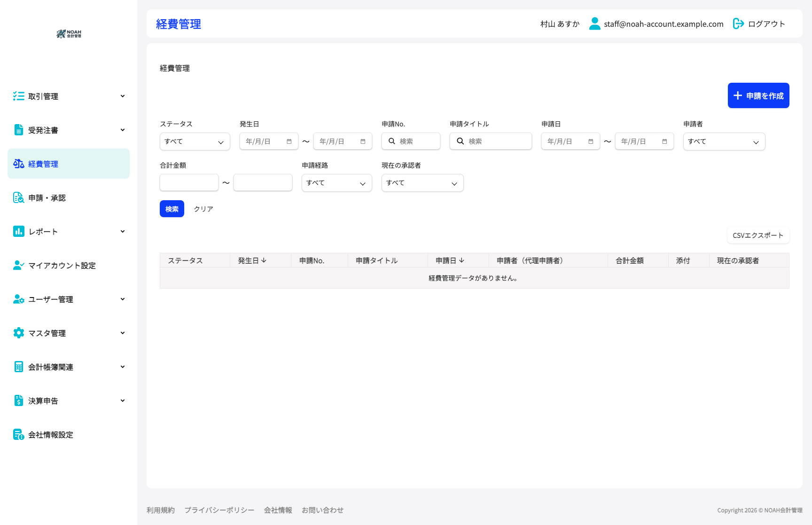This screenshot has height=525, width=812.
Task: Click the 取引管理 checklist icon
Action: pyautogui.click(x=19, y=96)
